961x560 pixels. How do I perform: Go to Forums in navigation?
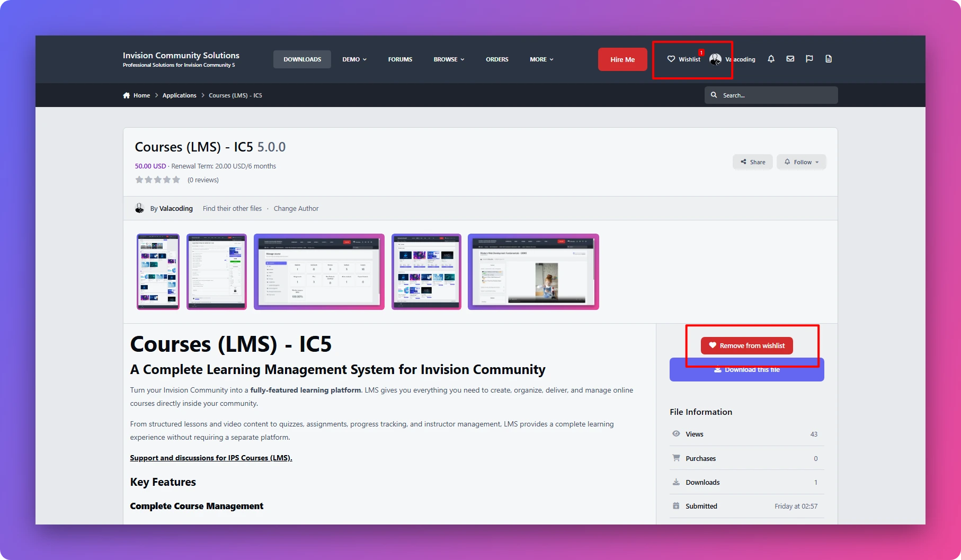[400, 59]
